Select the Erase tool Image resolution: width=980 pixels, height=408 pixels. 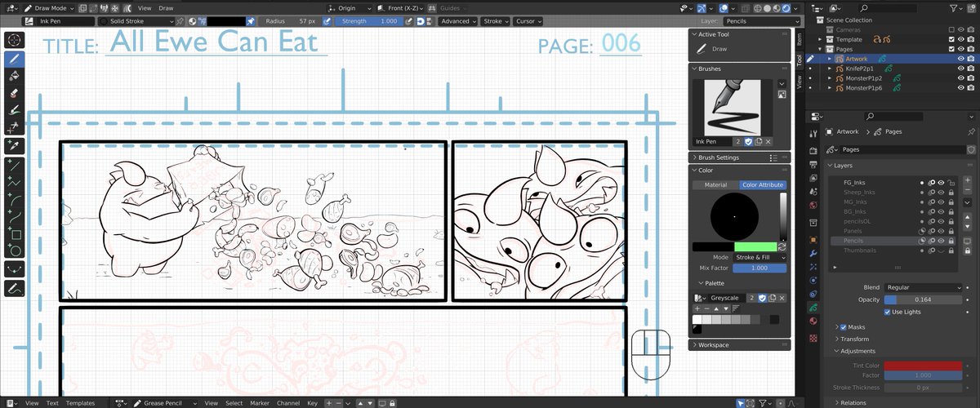click(15, 93)
